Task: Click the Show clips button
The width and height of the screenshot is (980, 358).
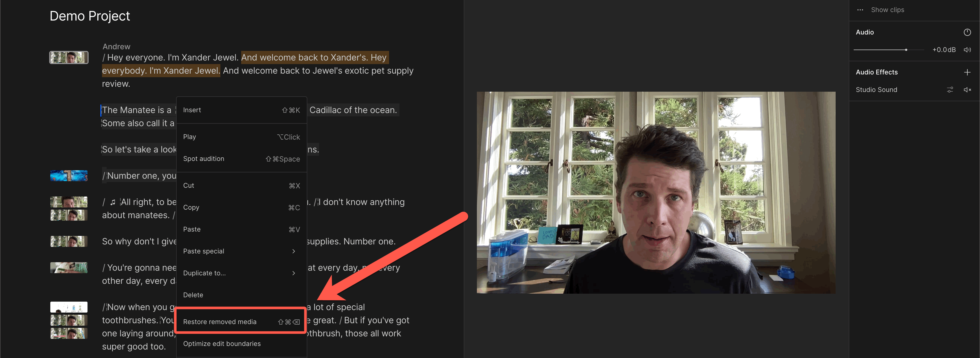Action: pos(887,10)
